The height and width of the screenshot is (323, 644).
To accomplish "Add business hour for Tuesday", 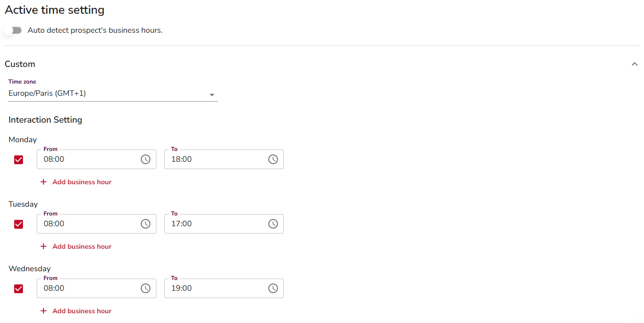I will 82,246.
